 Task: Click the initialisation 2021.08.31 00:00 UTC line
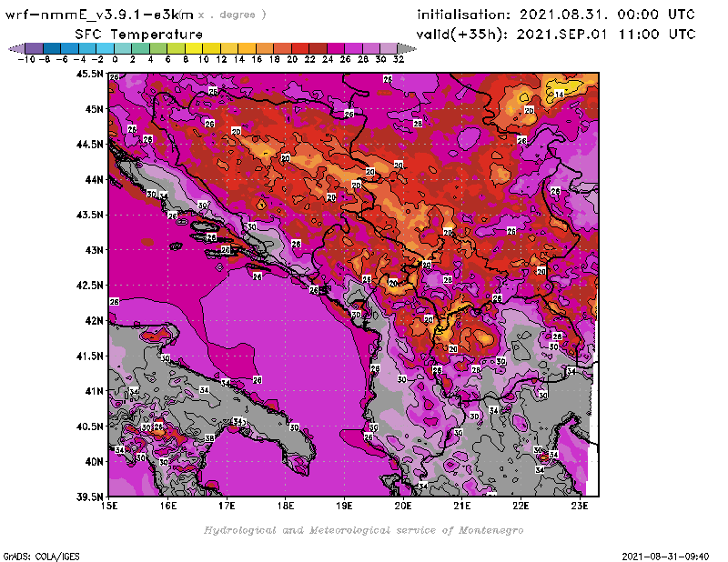point(556,15)
